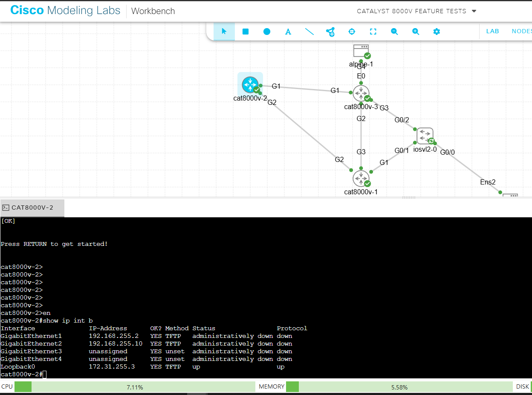Click in the terminal at cat8000v-2# prompt
The image size is (532, 395).
tap(23, 374)
